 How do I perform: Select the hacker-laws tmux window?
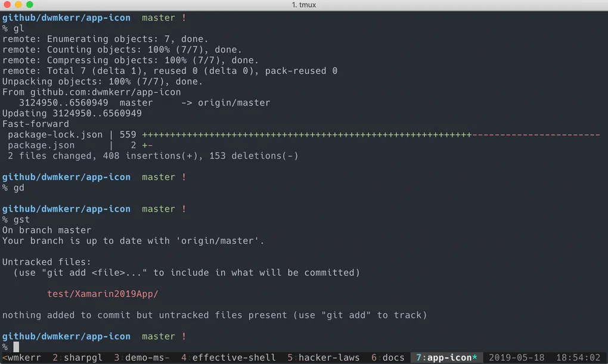pyautogui.click(x=323, y=358)
